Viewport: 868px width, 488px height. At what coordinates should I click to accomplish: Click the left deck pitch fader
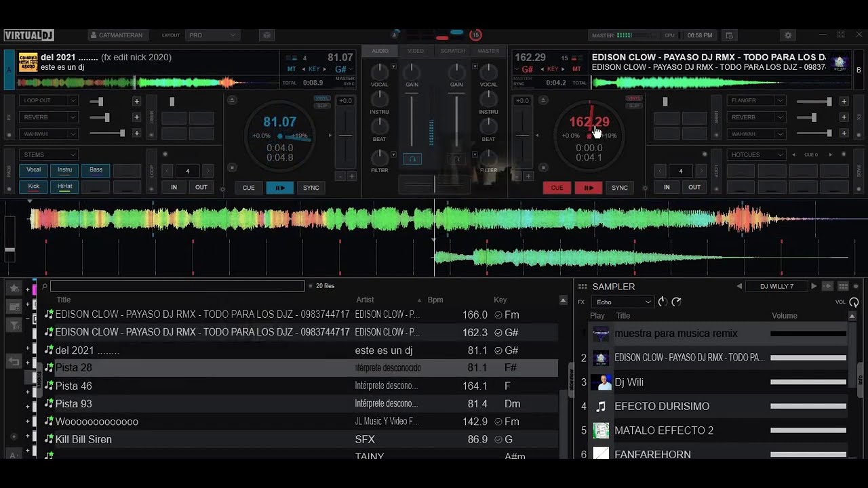click(x=346, y=136)
